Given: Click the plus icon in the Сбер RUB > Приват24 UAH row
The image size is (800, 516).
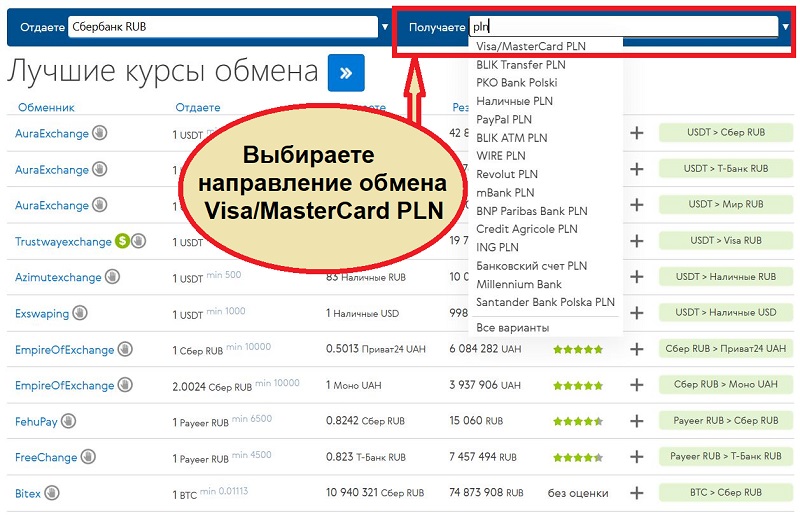Looking at the screenshot, I should point(636,349).
